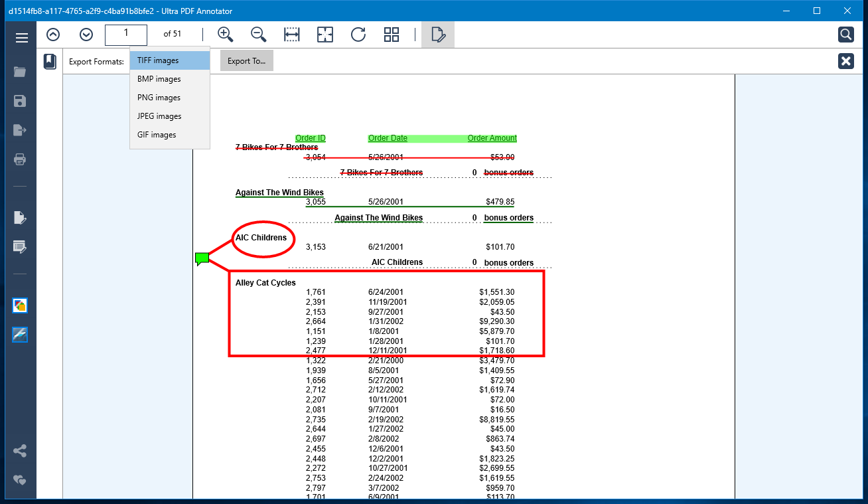Go to previous page arrow
Viewport: 868px width, 504px height.
pos(53,35)
